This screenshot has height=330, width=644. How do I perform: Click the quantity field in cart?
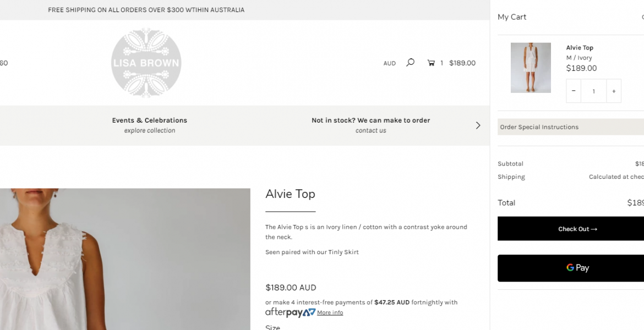pos(593,91)
